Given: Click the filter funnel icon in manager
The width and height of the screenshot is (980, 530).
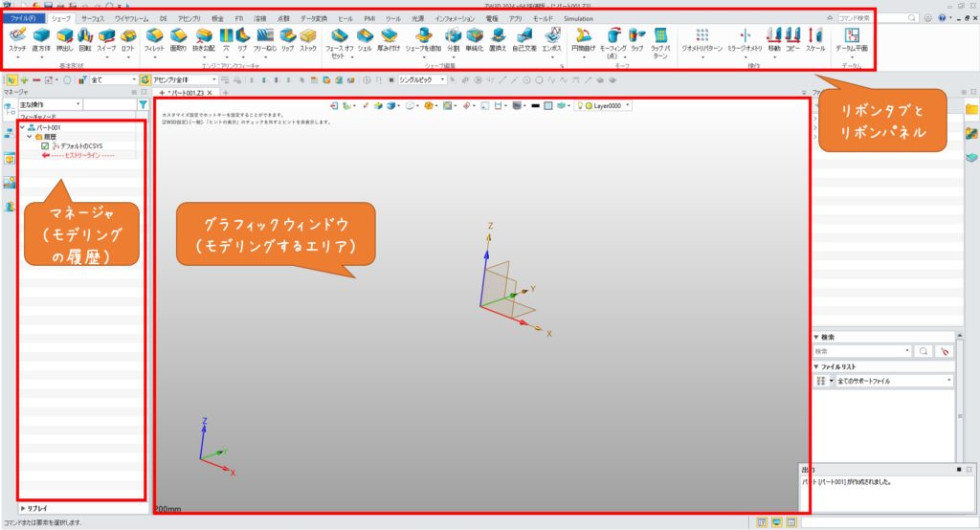Looking at the screenshot, I should (x=143, y=104).
